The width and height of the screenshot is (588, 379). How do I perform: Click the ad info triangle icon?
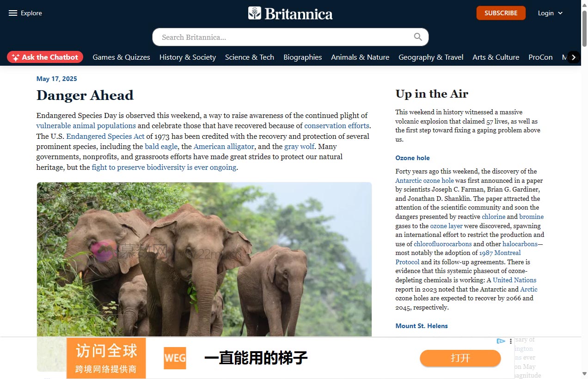point(501,341)
